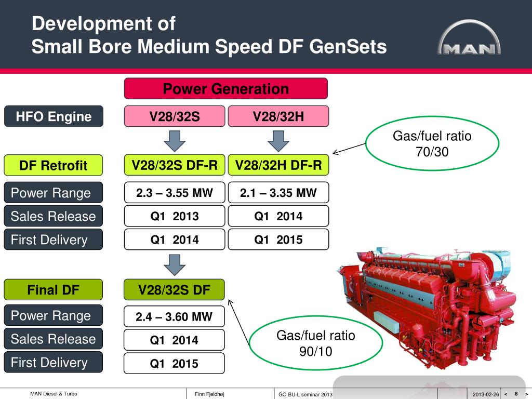Select the DF Retrofit label
This screenshot has height=399, width=532.
coord(54,165)
